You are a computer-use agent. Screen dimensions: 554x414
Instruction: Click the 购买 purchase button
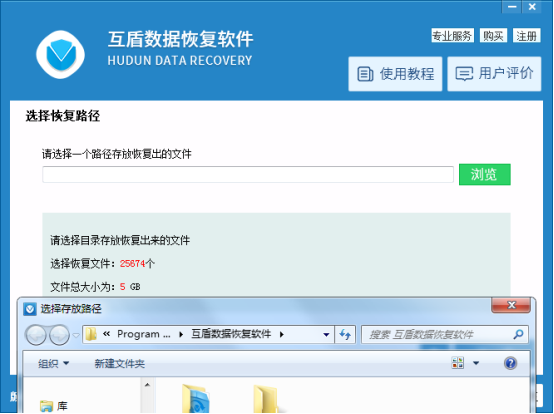[x=493, y=35]
